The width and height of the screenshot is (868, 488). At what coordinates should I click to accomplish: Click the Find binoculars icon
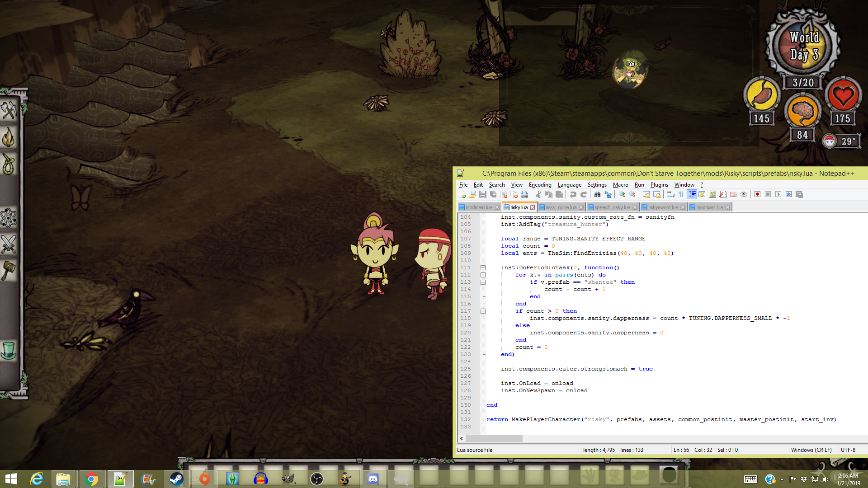point(597,194)
